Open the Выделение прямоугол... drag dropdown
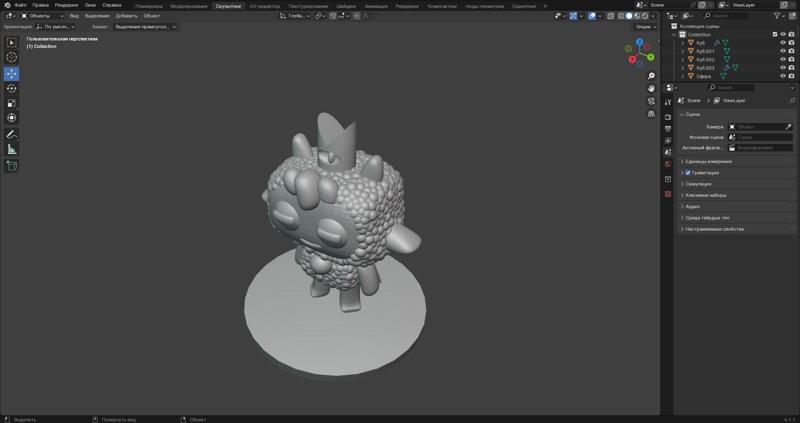This screenshot has width=800, height=423. [145, 27]
